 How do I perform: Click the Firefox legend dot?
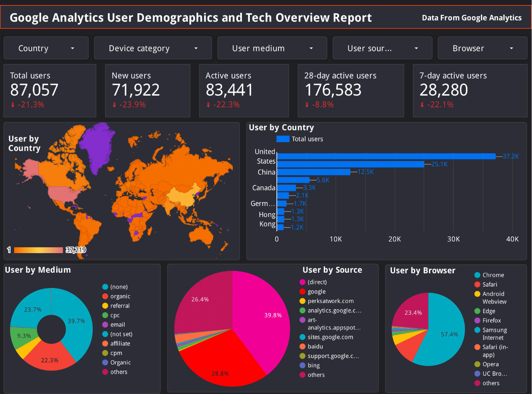pyautogui.click(x=477, y=320)
